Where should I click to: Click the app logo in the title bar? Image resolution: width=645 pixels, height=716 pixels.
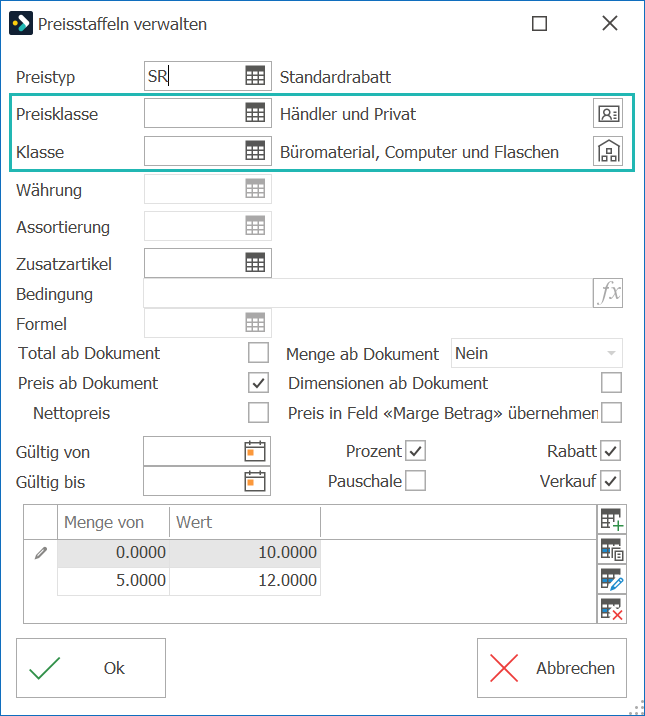pos(21,23)
